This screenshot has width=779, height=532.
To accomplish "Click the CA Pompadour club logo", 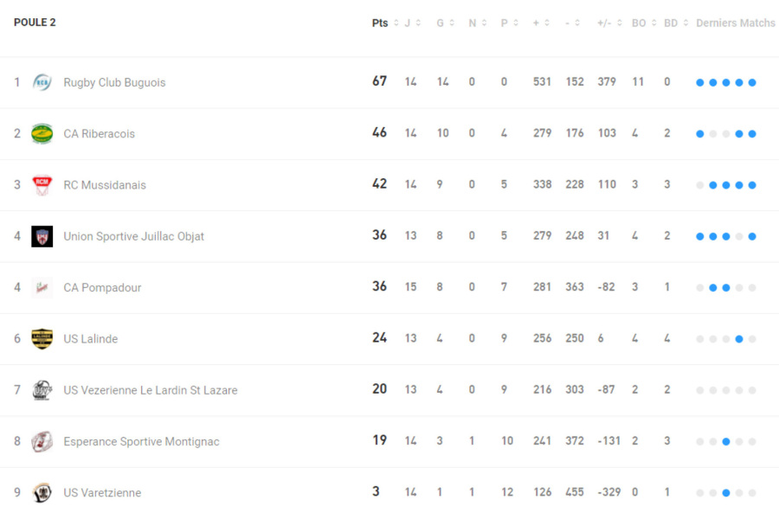I will [x=42, y=287].
